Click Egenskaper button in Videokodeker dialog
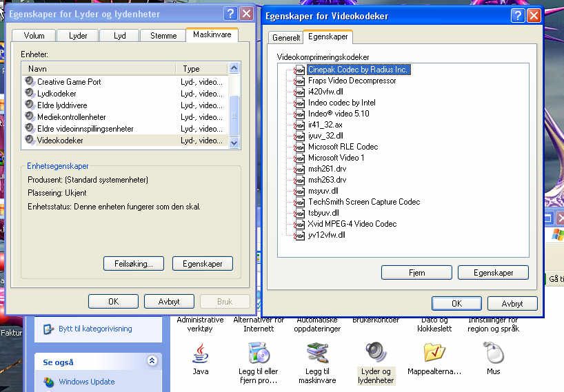564x392 pixels. [x=493, y=273]
